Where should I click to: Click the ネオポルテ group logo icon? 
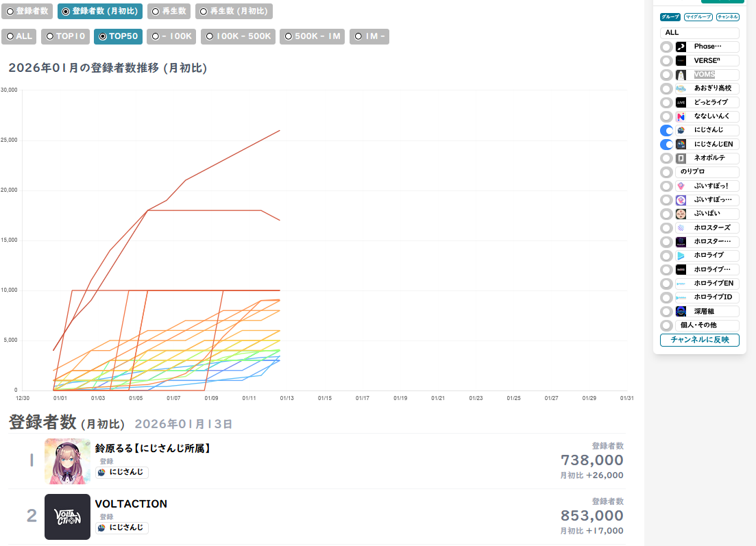pyautogui.click(x=681, y=158)
